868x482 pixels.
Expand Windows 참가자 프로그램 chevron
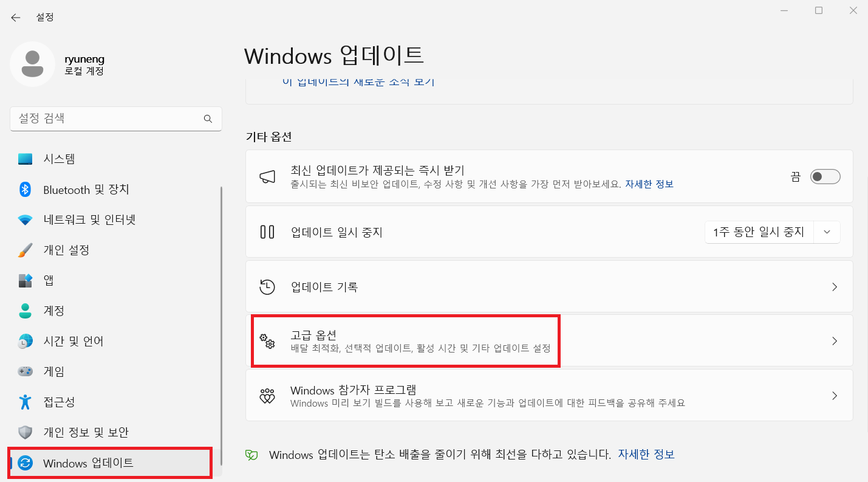point(835,396)
